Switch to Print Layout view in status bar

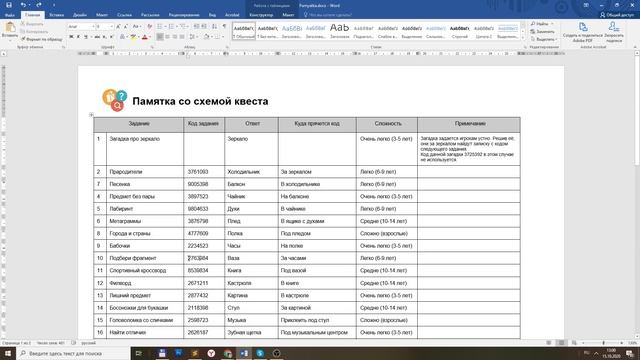click(562, 343)
